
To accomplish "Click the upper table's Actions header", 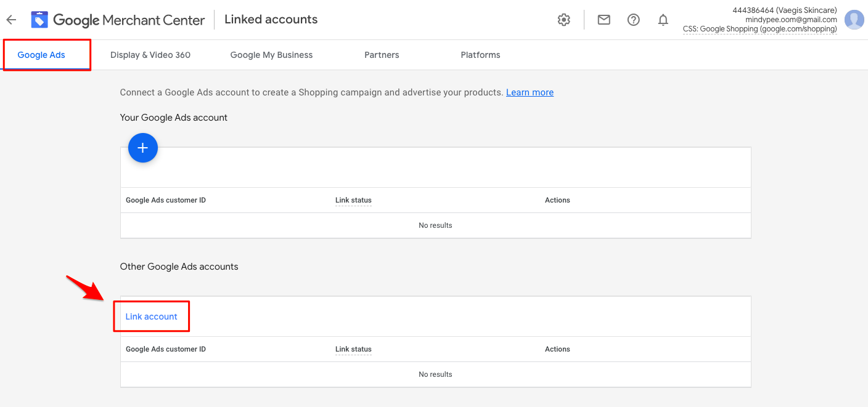I will [x=557, y=200].
